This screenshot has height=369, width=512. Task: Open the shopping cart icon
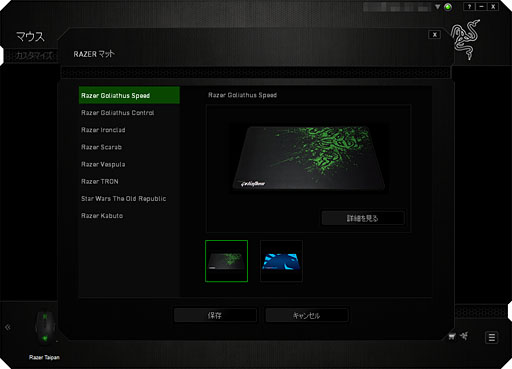tap(452, 336)
